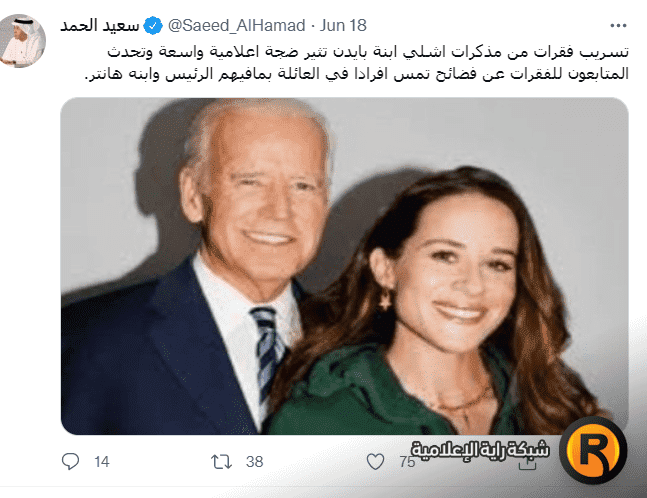Like the tweet with the heart icon
This screenshot has width=647, height=498.
coord(375,462)
